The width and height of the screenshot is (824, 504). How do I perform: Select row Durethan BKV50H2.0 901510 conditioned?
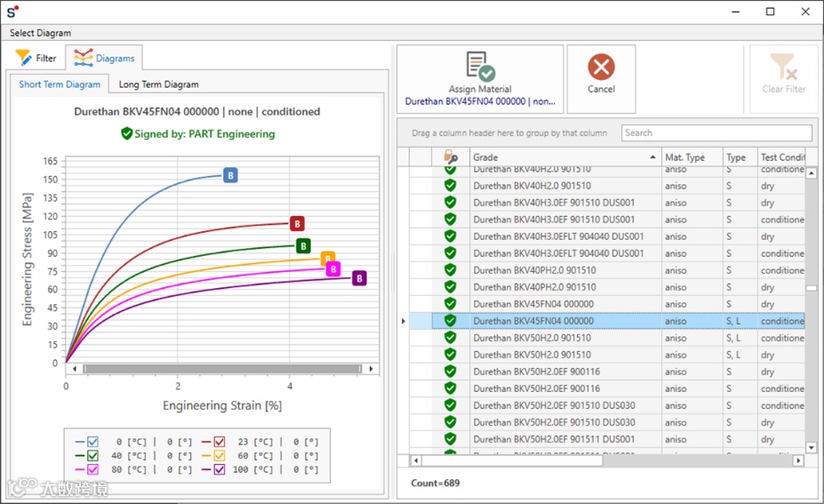tap(607, 338)
